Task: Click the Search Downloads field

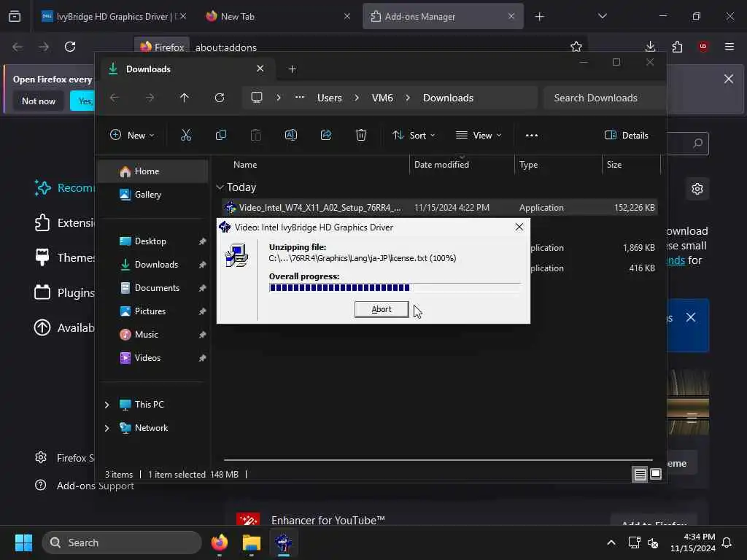Action: coord(604,98)
